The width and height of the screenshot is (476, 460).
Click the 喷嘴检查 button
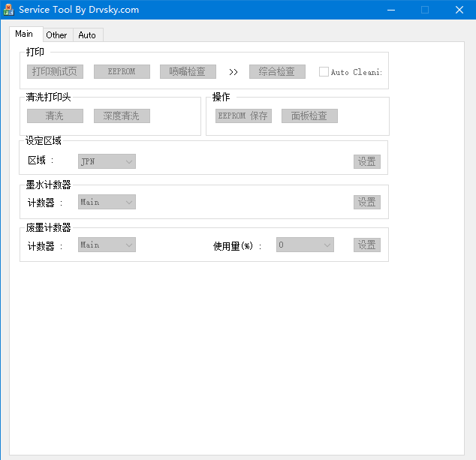click(188, 71)
